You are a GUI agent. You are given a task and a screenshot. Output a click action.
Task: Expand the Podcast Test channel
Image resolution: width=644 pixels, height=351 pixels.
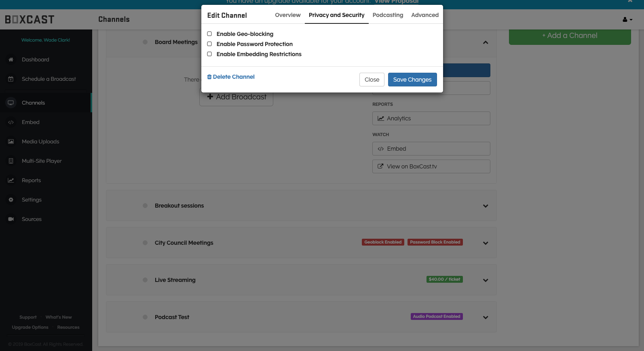click(x=486, y=317)
